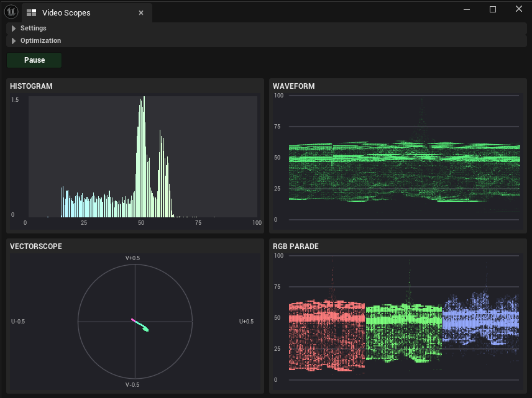Click the vectorscope cyan color trace

click(x=142, y=326)
